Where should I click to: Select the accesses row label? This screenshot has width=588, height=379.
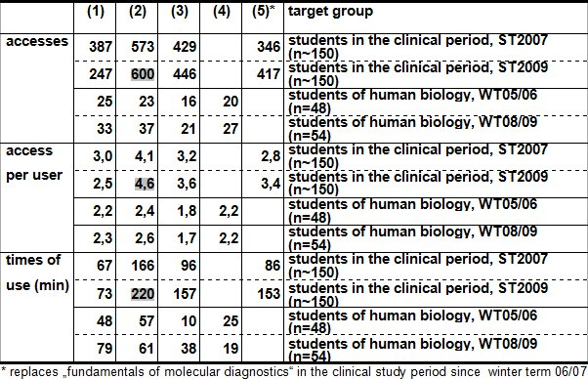point(37,41)
